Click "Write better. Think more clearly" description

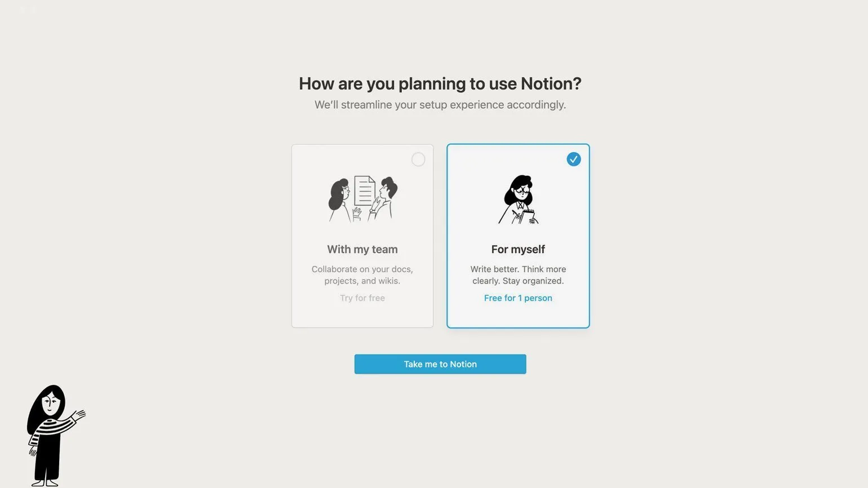518,275
